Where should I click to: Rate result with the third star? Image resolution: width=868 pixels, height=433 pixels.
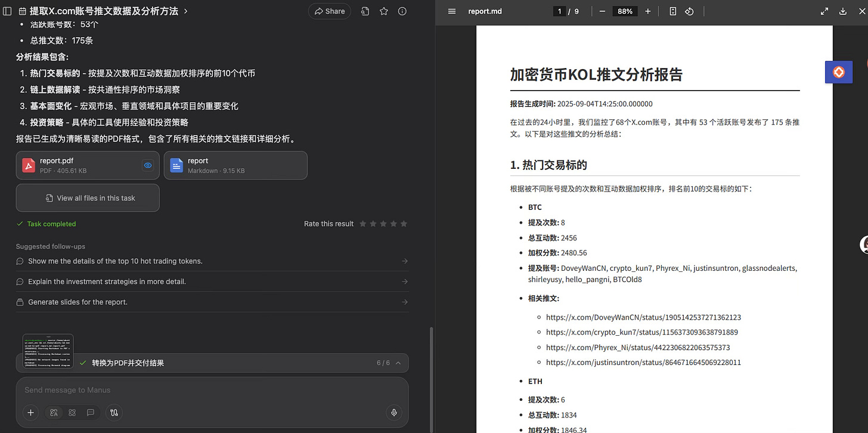click(x=383, y=224)
